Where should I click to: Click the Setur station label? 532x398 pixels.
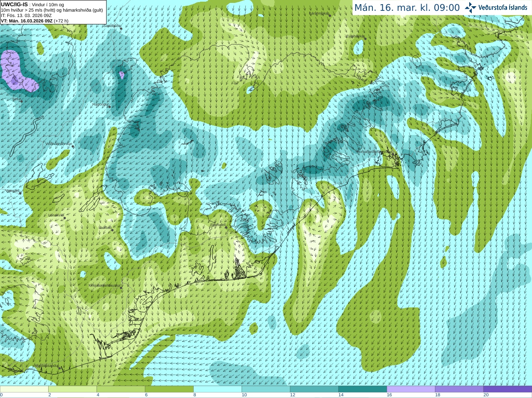click(x=16, y=99)
